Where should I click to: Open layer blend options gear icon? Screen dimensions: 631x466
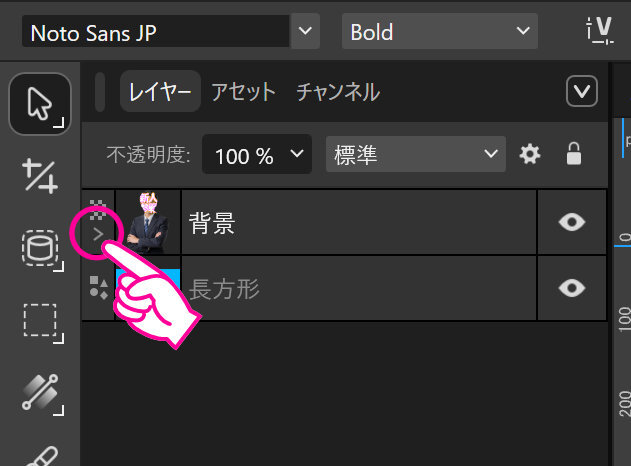pyautogui.click(x=530, y=154)
